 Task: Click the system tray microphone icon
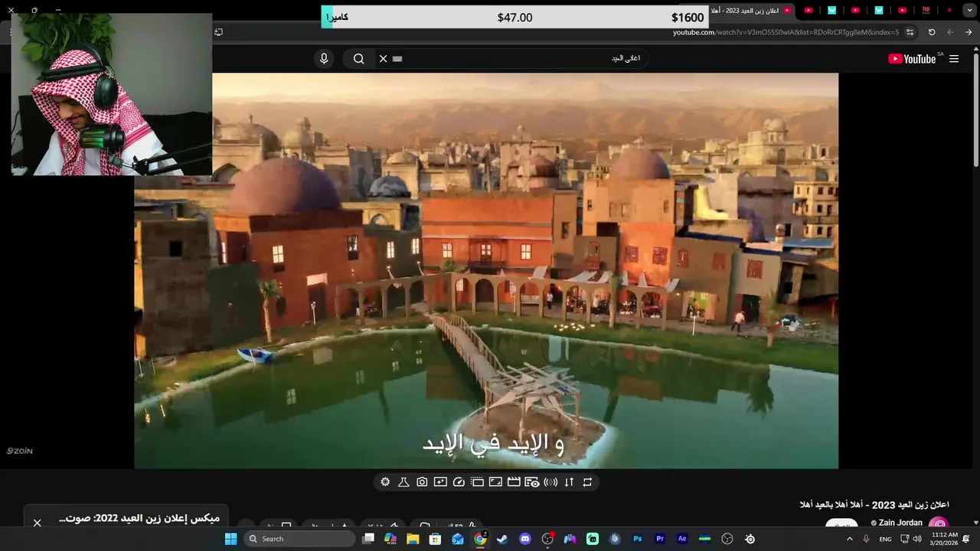[x=866, y=539]
